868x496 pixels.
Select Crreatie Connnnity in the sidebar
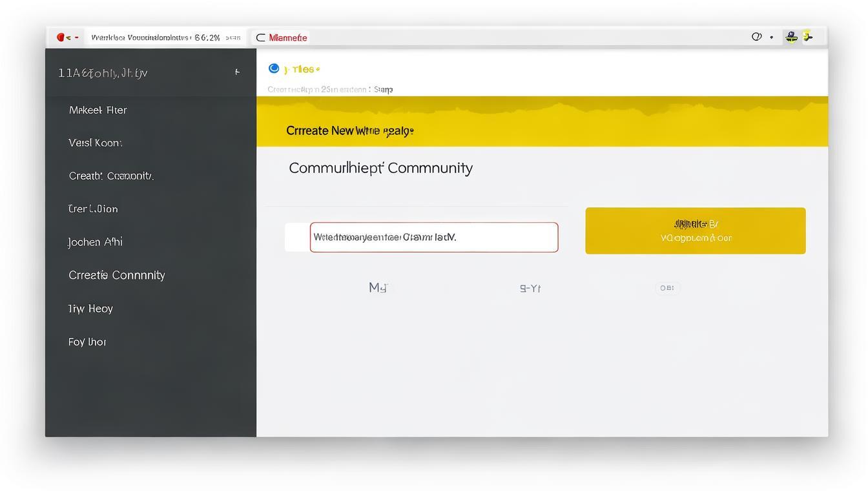click(x=117, y=275)
